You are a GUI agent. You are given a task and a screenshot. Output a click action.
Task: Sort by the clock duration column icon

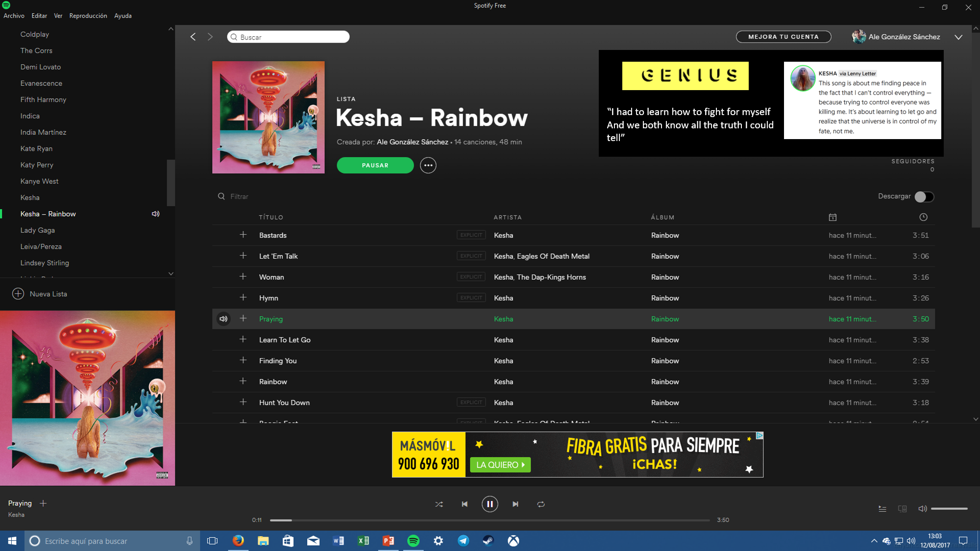point(924,217)
